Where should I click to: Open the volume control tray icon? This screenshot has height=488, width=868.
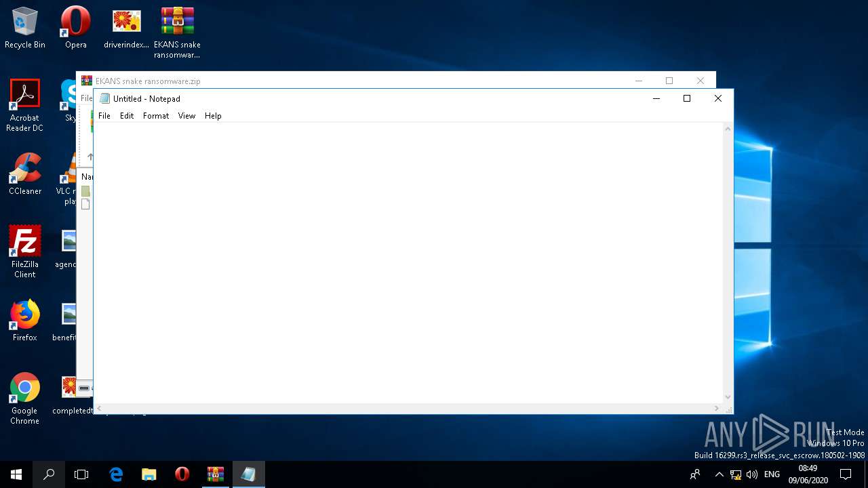coord(752,474)
